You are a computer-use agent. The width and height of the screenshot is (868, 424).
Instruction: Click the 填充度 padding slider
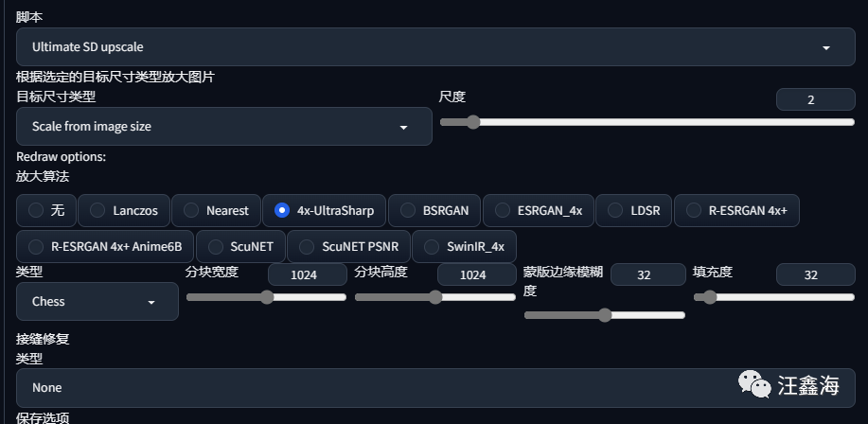[x=774, y=297]
